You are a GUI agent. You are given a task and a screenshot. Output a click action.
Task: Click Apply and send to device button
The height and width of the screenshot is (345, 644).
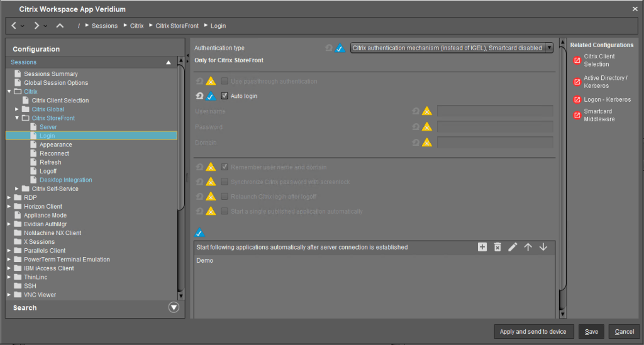(x=533, y=332)
